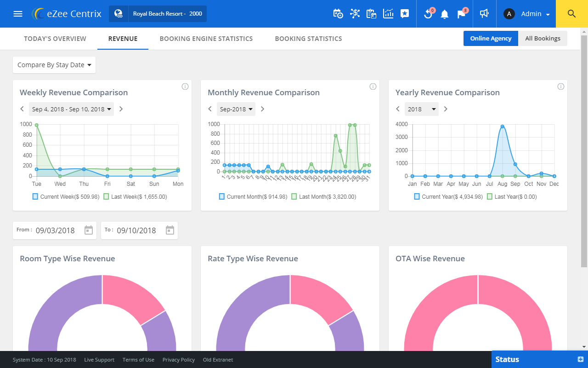Open the notifications bell
The image size is (588, 368).
tap(444, 14)
